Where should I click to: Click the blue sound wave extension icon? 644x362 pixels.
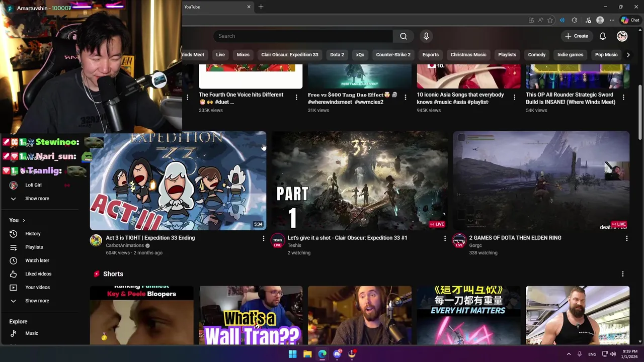pos(562,20)
